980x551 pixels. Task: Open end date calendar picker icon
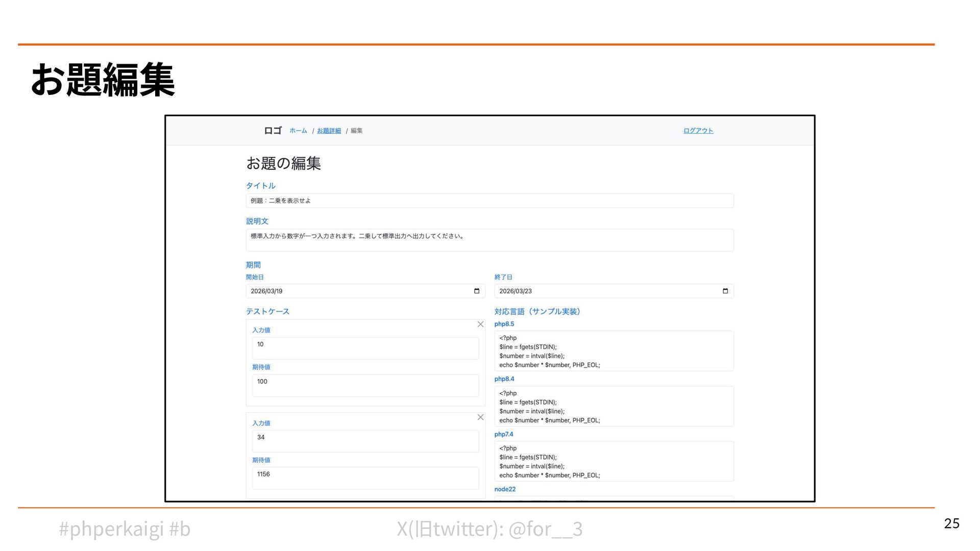(x=725, y=291)
